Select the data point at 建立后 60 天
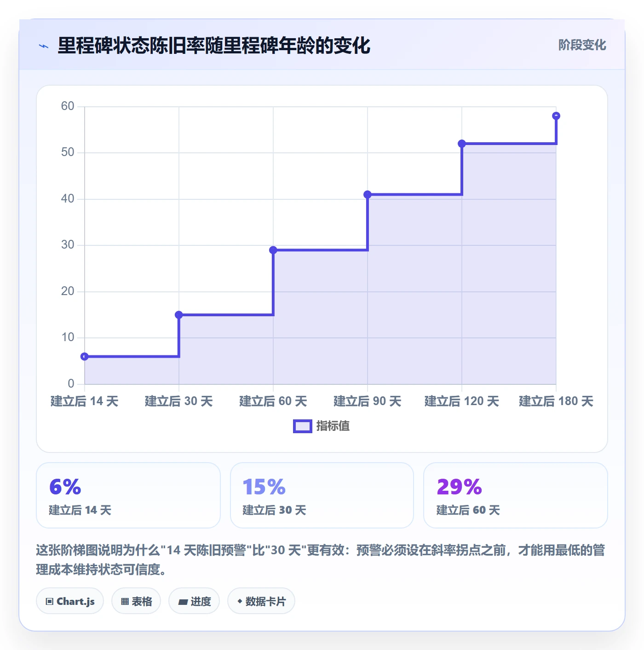 (x=273, y=250)
